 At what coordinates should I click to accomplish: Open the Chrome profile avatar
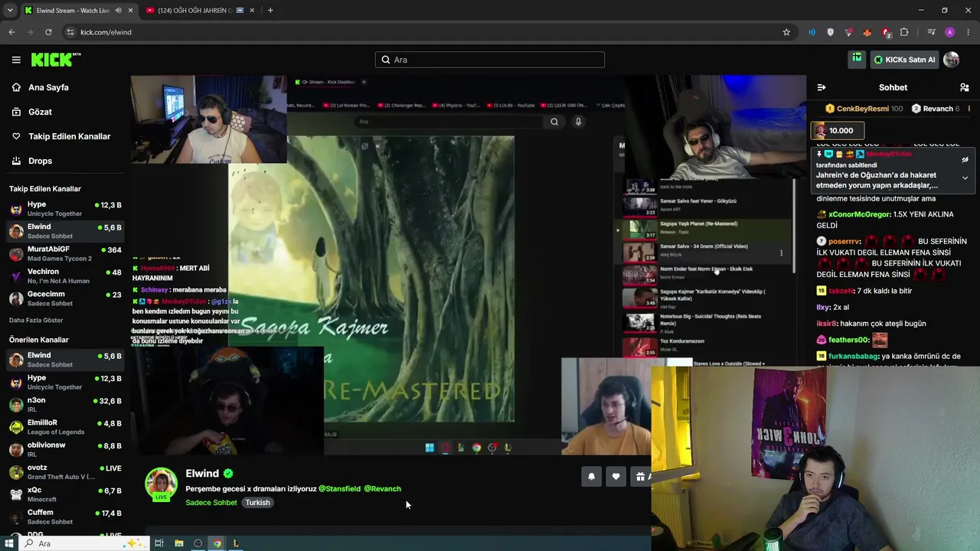(950, 32)
